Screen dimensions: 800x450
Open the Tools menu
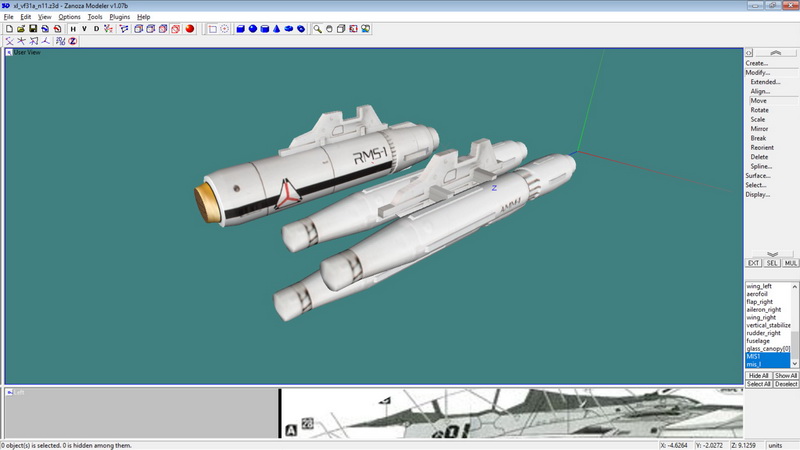(x=95, y=17)
